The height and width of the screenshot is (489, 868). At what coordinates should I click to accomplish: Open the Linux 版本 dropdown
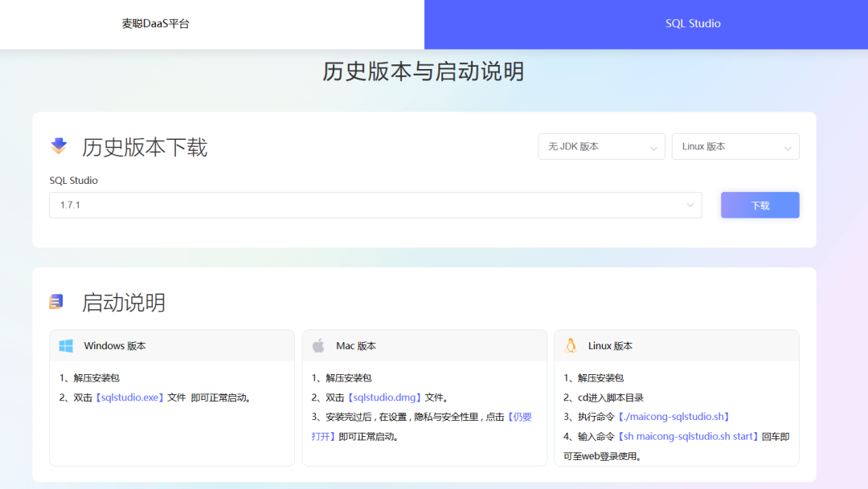pyautogui.click(x=735, y=147)
